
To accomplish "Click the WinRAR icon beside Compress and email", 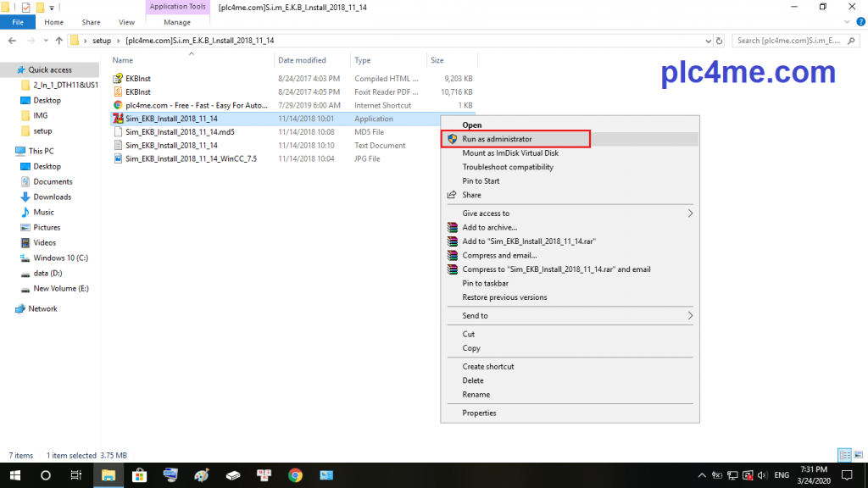I will [453, 255].
